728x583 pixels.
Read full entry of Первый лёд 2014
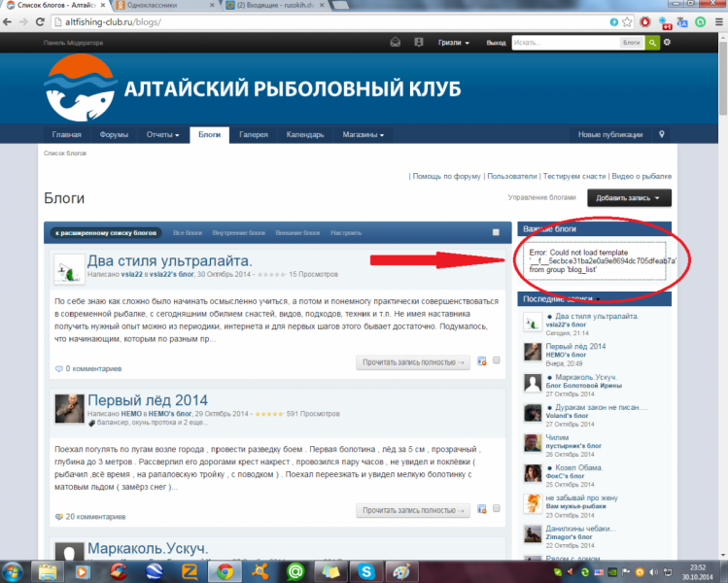coord(413,510)
